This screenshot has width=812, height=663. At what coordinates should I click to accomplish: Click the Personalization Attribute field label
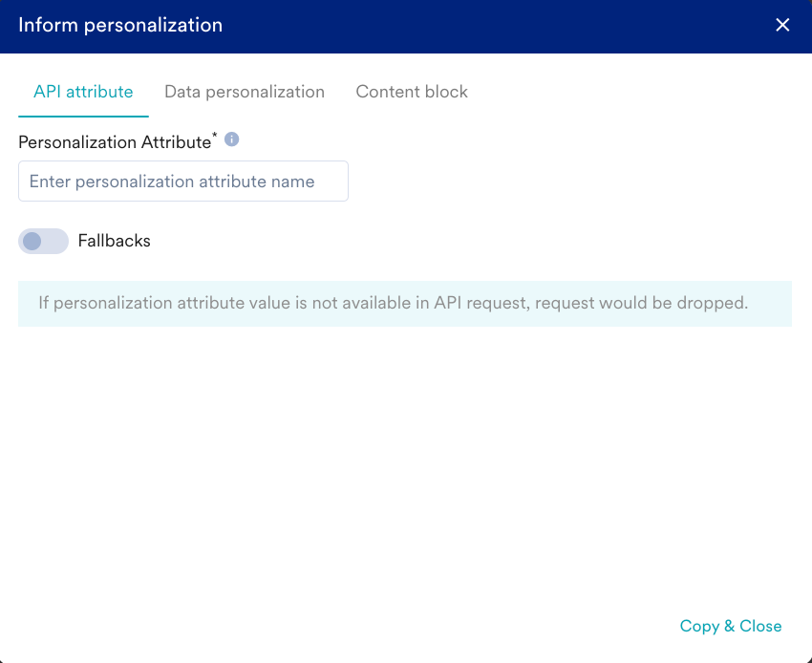pos(114,142)
